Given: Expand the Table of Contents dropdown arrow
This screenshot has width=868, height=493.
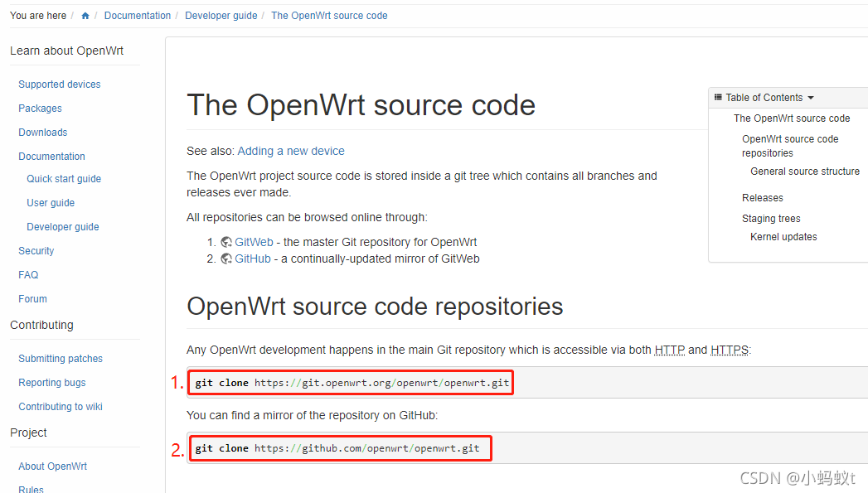Looking at the screenshot, I should (x=810, y=98).
